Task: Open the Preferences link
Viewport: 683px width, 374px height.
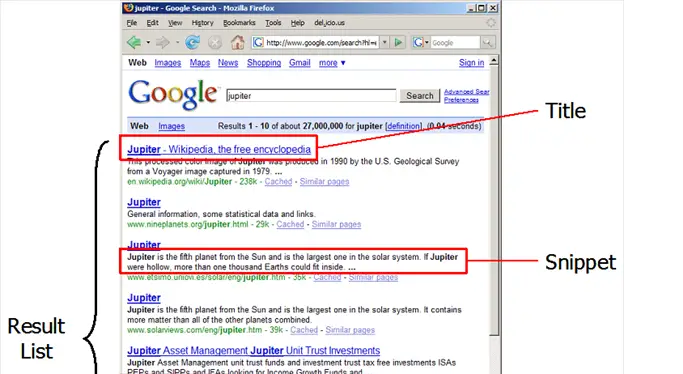Action: pyautogui.click(x=461, y=100)
